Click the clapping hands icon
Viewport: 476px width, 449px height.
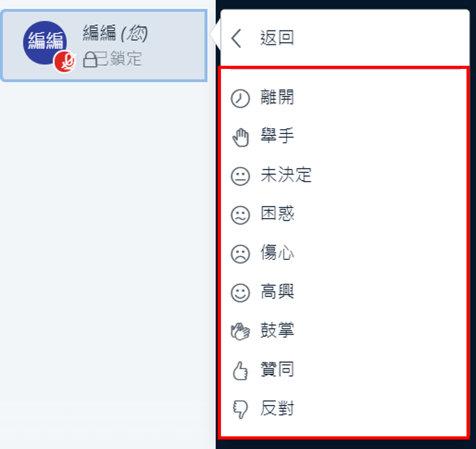click(x=240, y=331)
